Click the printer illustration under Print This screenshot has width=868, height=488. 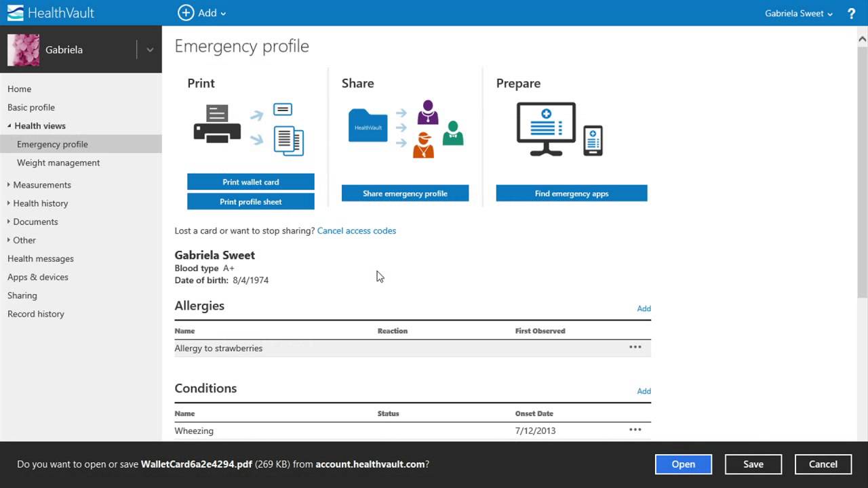[x=218, y=123]
